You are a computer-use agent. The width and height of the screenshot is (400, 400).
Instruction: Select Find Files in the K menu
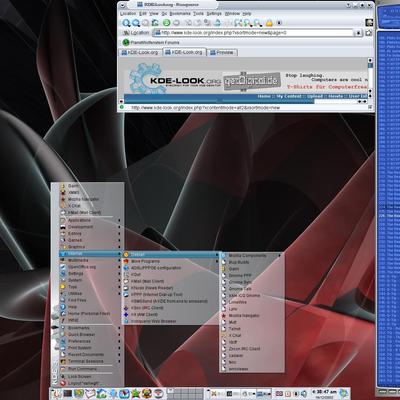point(90,300)
